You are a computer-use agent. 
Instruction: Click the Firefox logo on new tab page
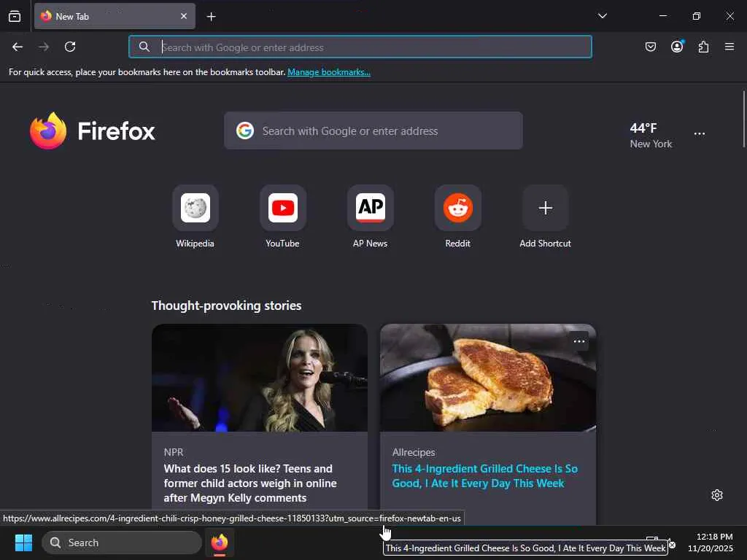(x=93, y=131)
